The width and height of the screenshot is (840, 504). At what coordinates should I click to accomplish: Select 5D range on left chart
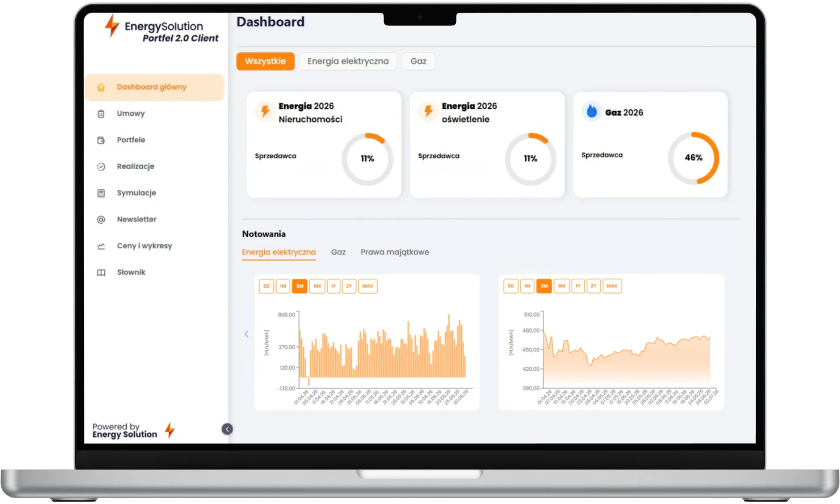click(266, 286)
